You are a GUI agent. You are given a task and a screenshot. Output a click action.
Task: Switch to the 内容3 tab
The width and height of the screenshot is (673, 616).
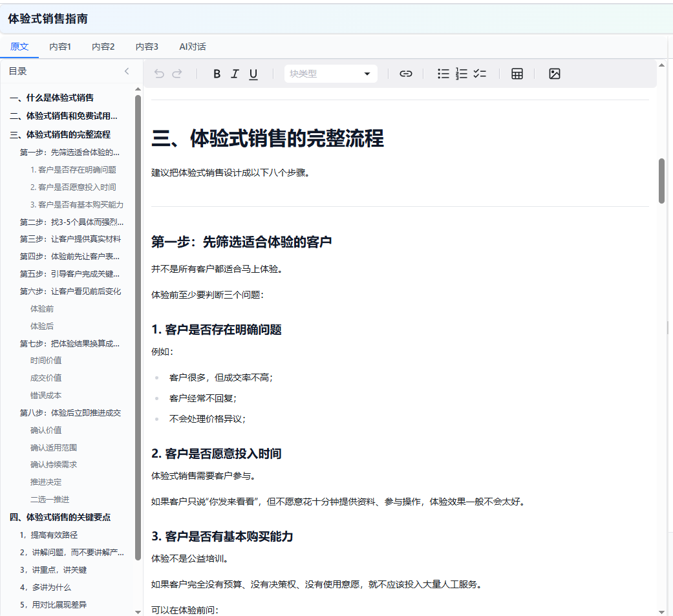point(147,47)
